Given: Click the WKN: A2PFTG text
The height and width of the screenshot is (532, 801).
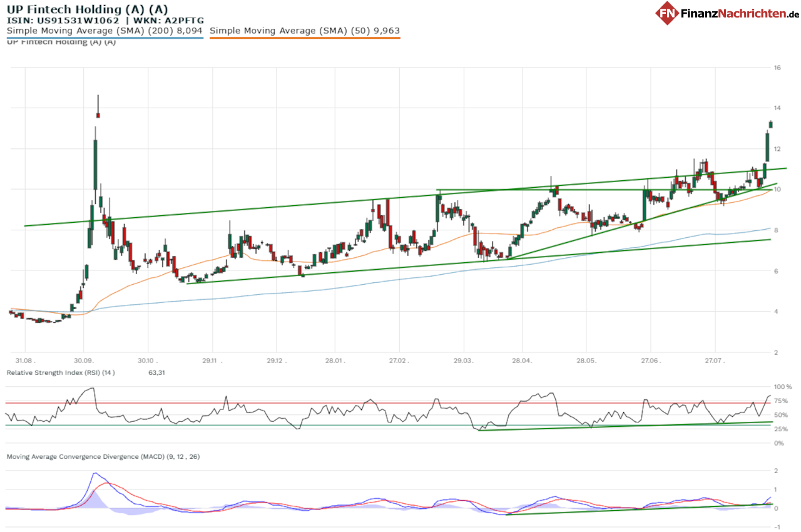Looking at the screenshot, I should pyautogui.click(x=168, y=20).
